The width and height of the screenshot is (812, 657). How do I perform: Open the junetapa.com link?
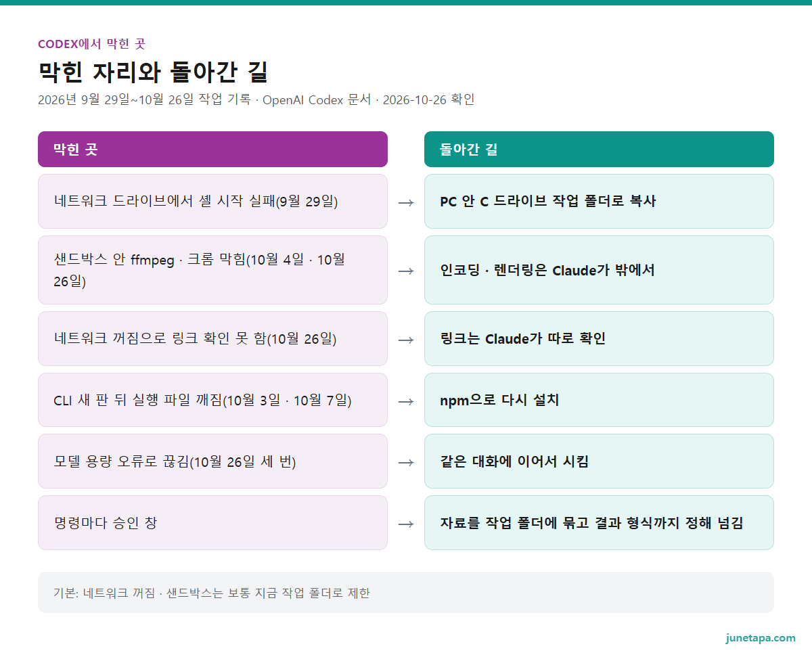click(x=761, y=638)
